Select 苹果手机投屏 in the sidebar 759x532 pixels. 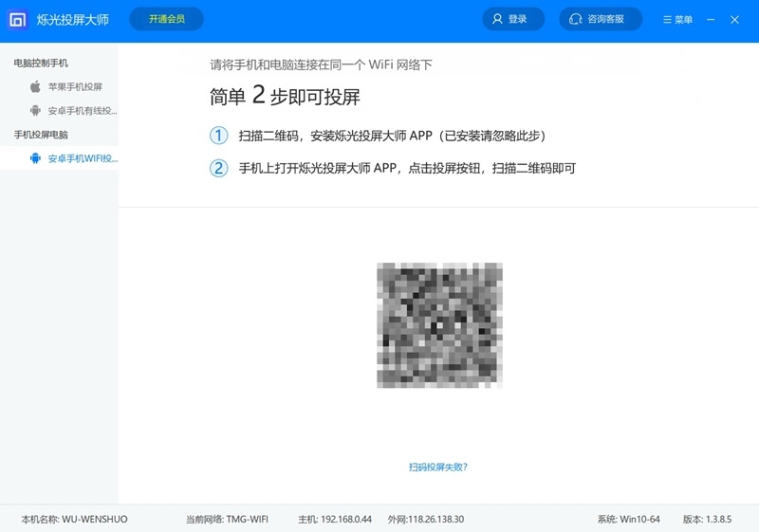(x=59, y=87)
